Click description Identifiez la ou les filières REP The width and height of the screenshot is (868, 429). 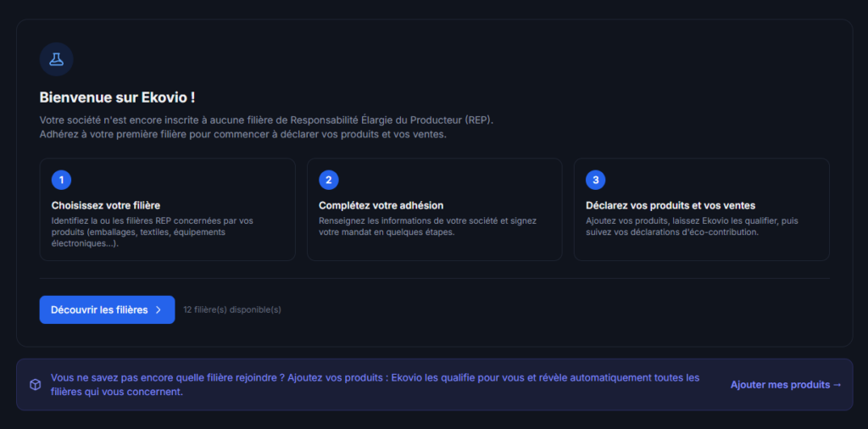pos(153,232)
